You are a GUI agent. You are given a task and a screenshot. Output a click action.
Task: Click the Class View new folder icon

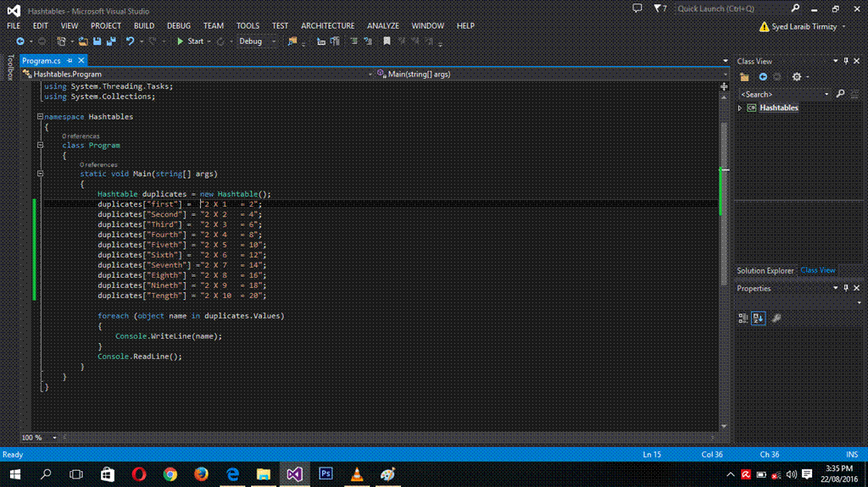[x=744, y=77]
